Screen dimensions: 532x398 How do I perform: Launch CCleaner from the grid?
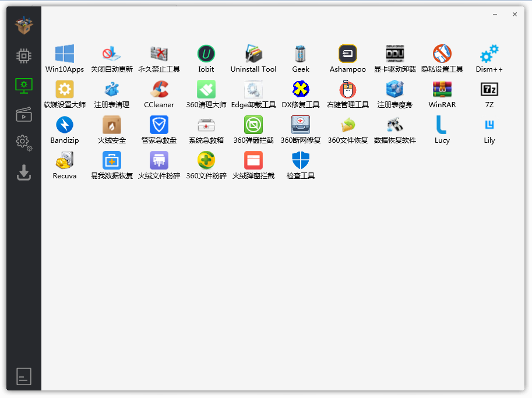click(159, 90)
